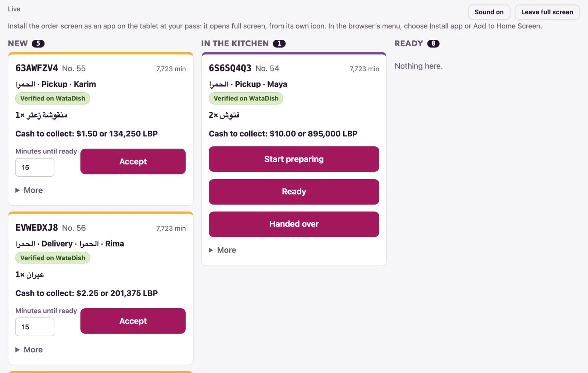
Task: Expand More details on order No. 54
Action: (222, 250)
